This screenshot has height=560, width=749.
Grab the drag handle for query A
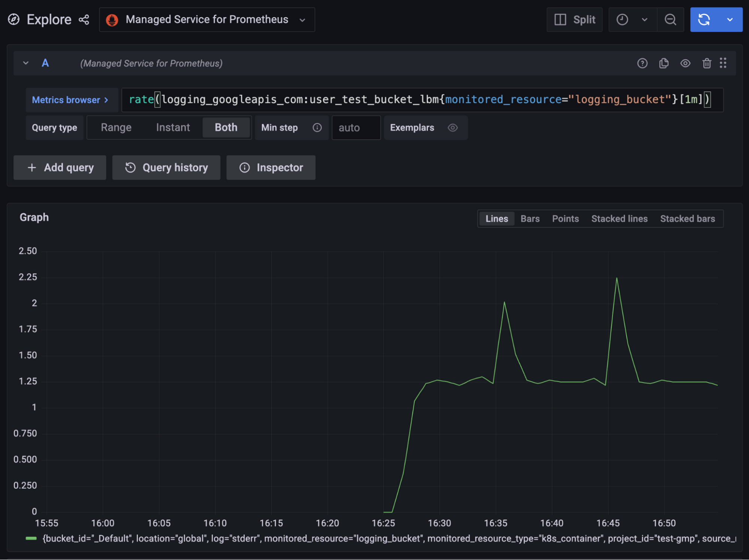[723, 63]
